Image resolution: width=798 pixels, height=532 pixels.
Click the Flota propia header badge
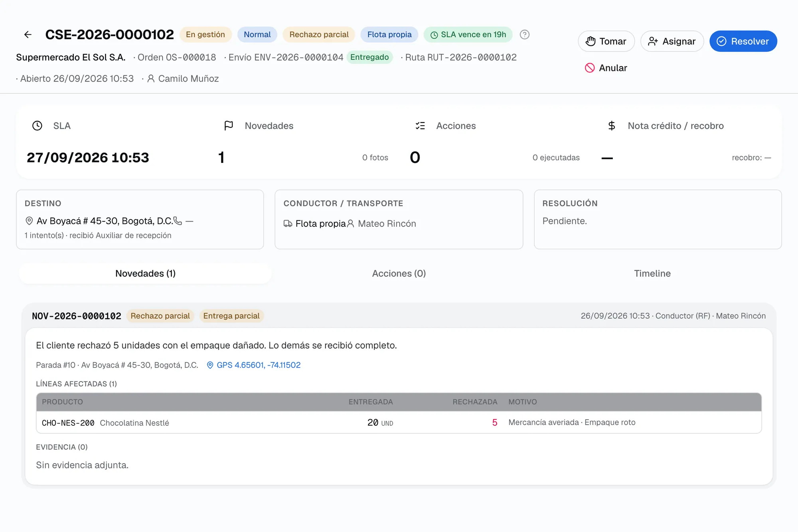click(x=389, y=35)
